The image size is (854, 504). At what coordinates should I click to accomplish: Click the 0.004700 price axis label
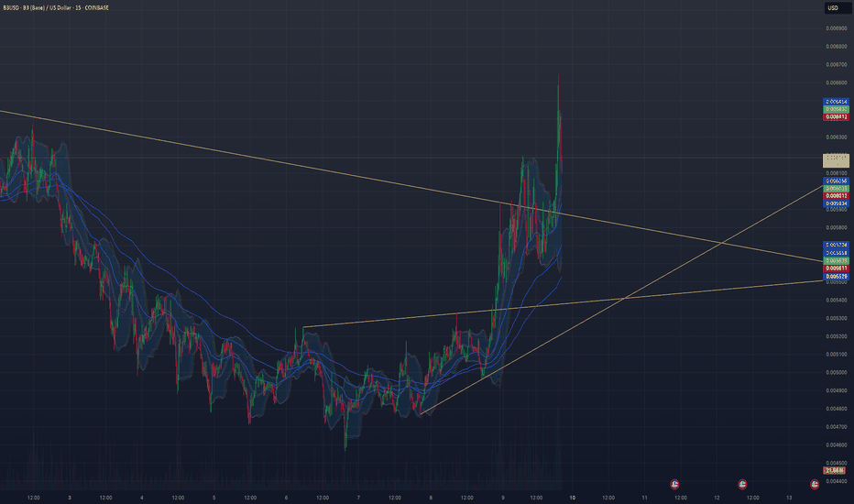click(836, 427)
